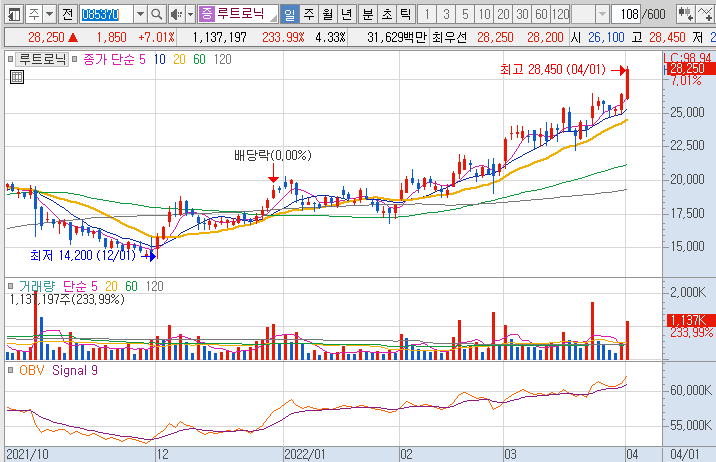
Task: Open the data grid table icon
Action: click(17, 77)
